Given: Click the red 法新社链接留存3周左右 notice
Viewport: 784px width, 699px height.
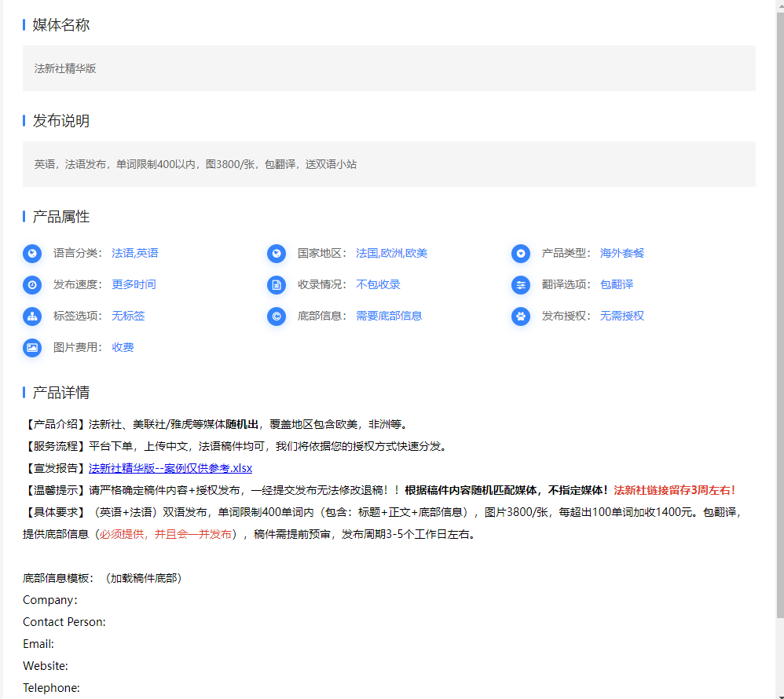Looking at the screenshot, I should coord(675,490).
